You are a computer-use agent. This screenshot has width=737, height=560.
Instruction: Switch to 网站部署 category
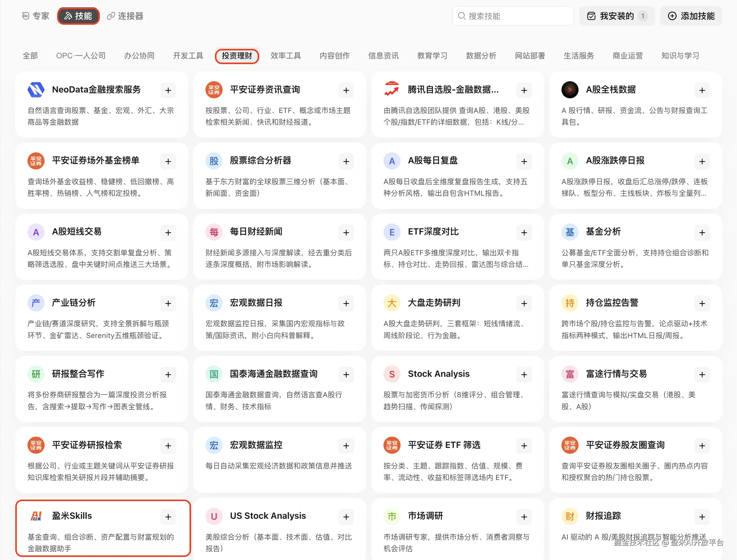click(530, 56)
